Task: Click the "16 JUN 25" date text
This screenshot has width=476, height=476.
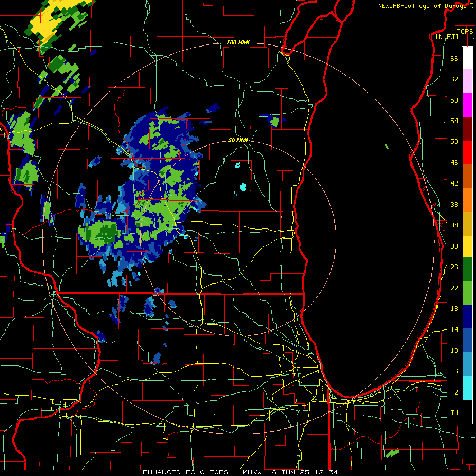Action: tap(289, 472)
